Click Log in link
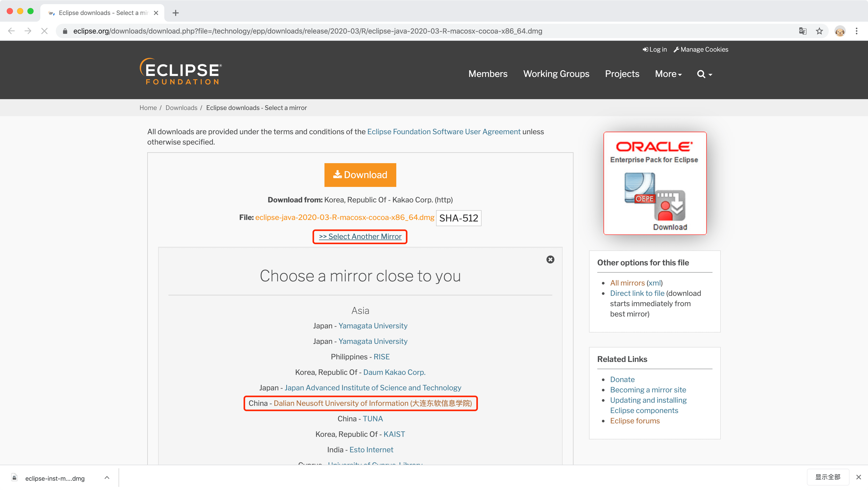868x490 pixels. [655, 50]
